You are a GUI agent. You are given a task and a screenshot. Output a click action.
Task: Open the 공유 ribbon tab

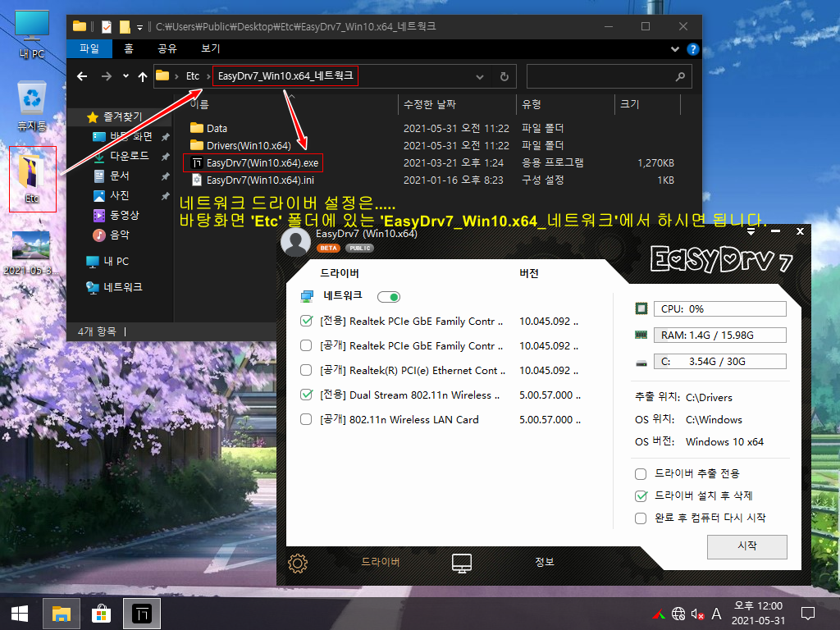pyautogui.click(x=167, y=48)
